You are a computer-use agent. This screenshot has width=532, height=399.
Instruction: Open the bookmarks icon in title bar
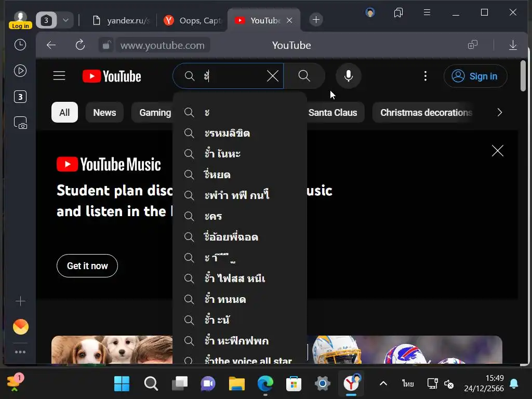click(398, 13)
